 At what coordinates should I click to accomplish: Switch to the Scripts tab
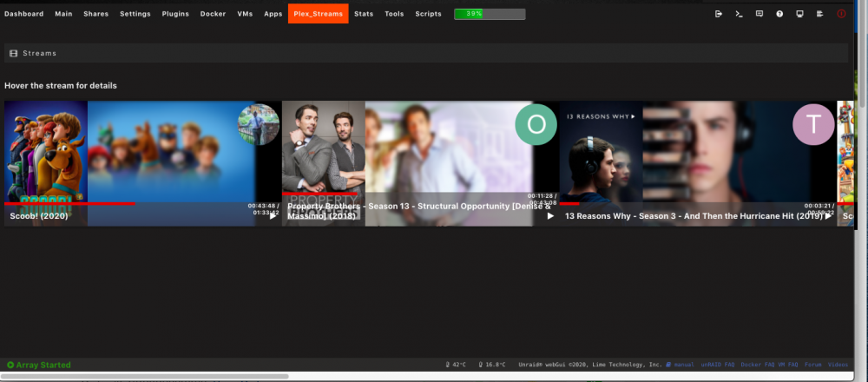tap(429, 14)
